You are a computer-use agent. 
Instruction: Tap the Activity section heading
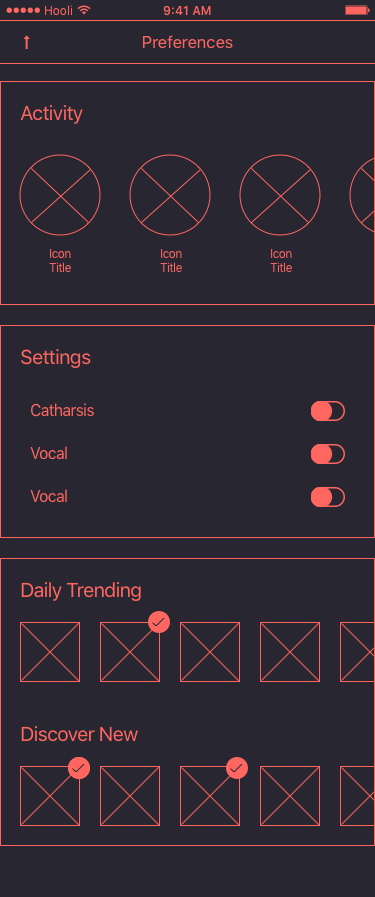[x=51, y=113]
